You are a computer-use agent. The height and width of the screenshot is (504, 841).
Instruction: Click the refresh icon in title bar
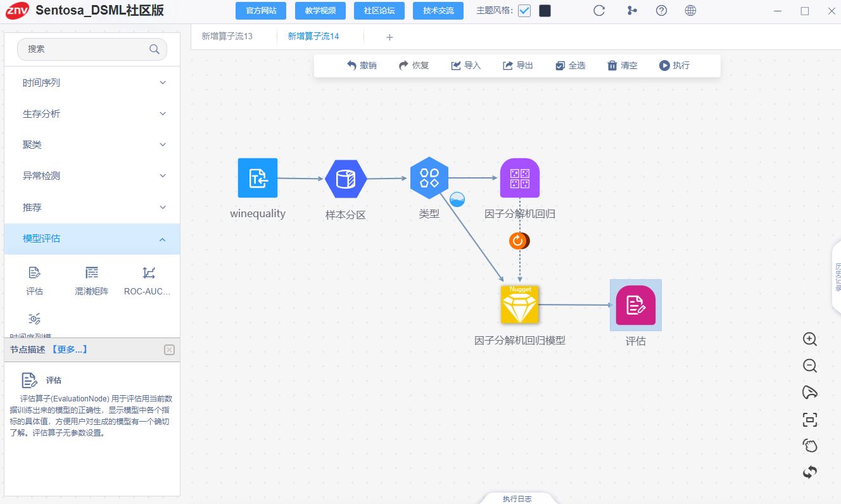(x=599, y=11)
